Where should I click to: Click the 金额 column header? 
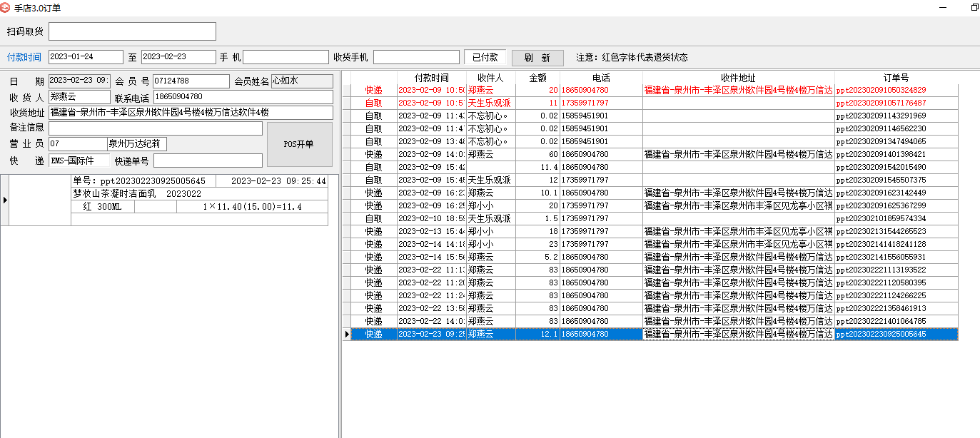click(537, 78)
